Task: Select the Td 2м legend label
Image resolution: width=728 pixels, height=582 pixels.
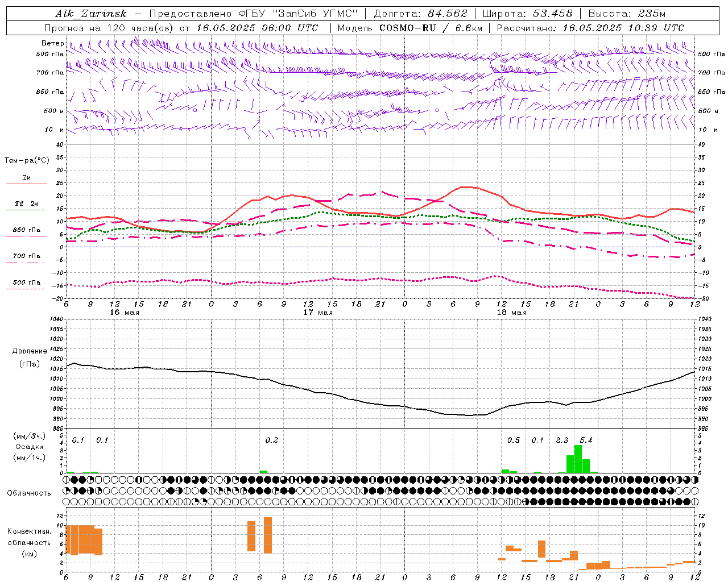Action: [27, 203]
